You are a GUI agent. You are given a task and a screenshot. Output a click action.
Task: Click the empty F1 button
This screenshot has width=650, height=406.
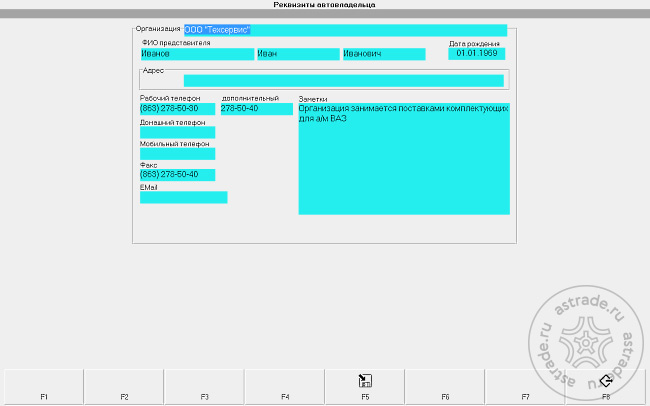[44, 387]
